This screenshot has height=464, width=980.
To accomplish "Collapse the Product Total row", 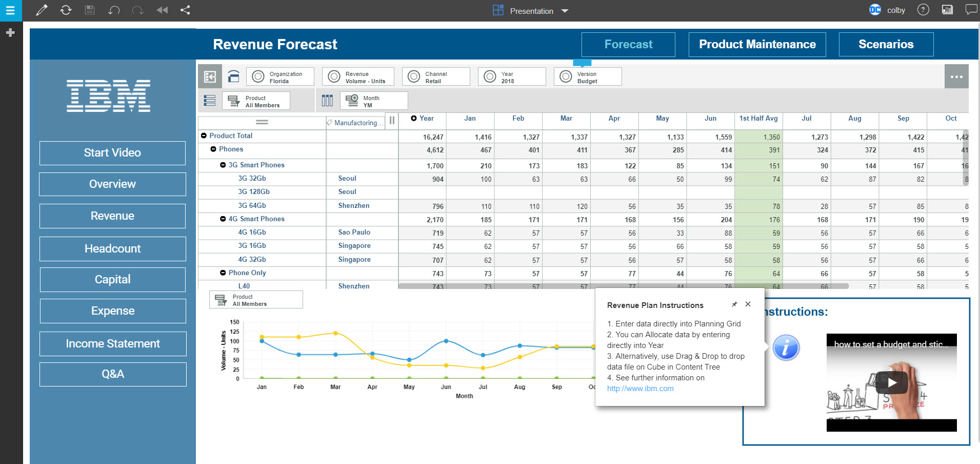I will [x=204, y=136].
